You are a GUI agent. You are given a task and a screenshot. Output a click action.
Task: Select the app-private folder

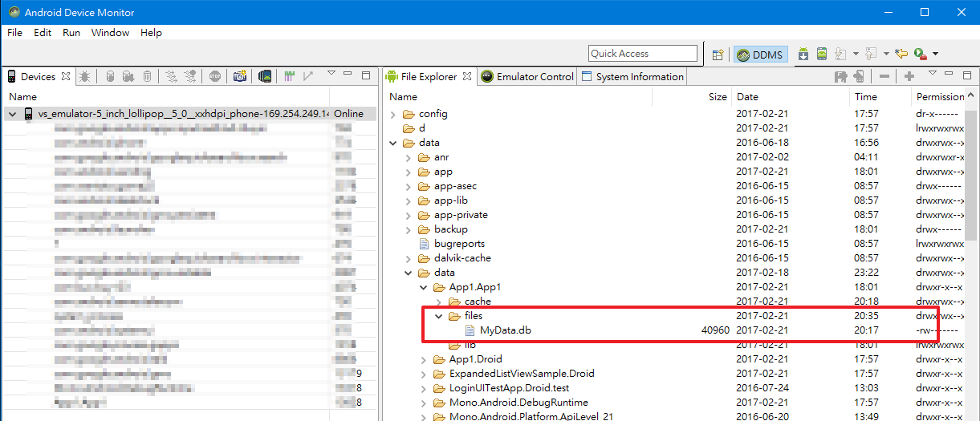click(461, 215)
